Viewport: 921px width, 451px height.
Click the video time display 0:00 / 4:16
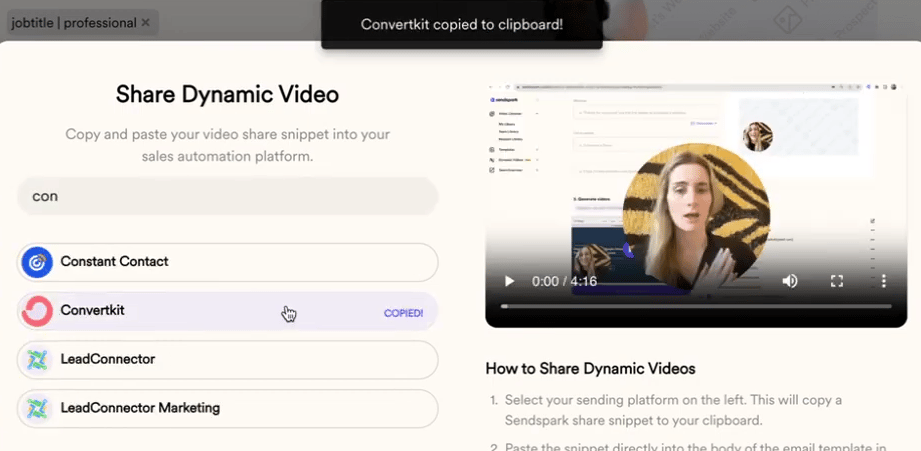click(564, 281)
